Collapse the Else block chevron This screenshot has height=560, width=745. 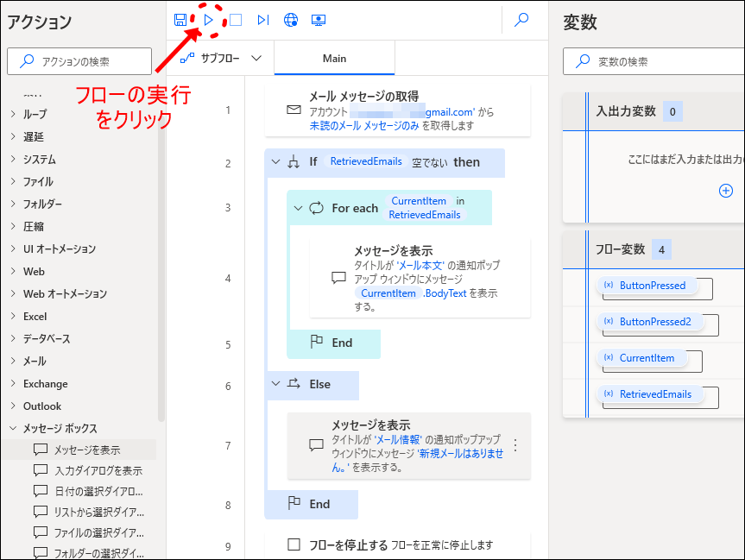275,384
